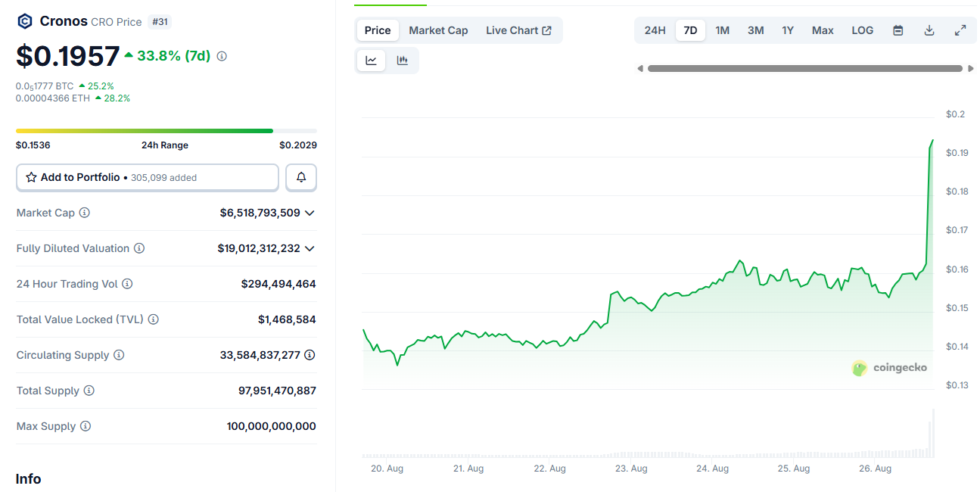Switch to line chart view
Image resolution: width=980 pixels, height=492 pixels.
coord(372,61)
